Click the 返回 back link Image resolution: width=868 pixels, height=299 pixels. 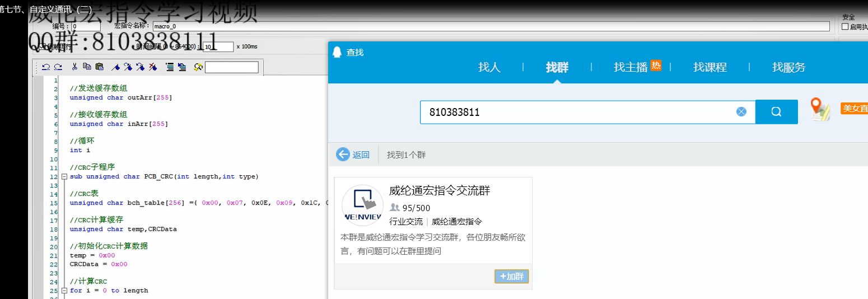353,155
